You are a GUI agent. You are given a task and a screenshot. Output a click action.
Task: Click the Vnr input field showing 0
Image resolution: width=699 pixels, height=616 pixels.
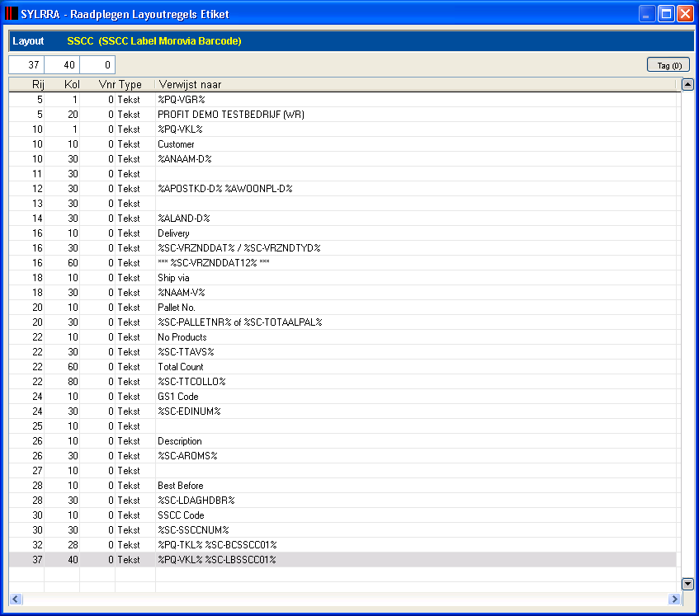click(x=97, y=65)
